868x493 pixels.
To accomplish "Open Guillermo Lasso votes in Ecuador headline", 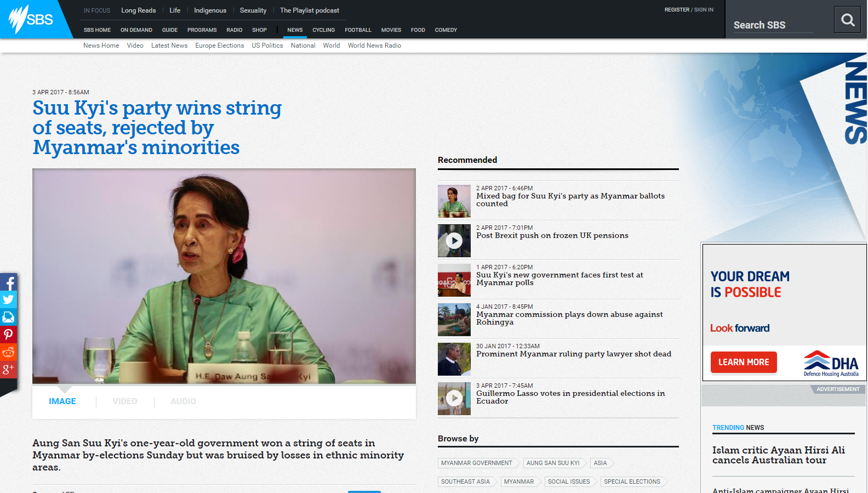I will coord(570,398).
